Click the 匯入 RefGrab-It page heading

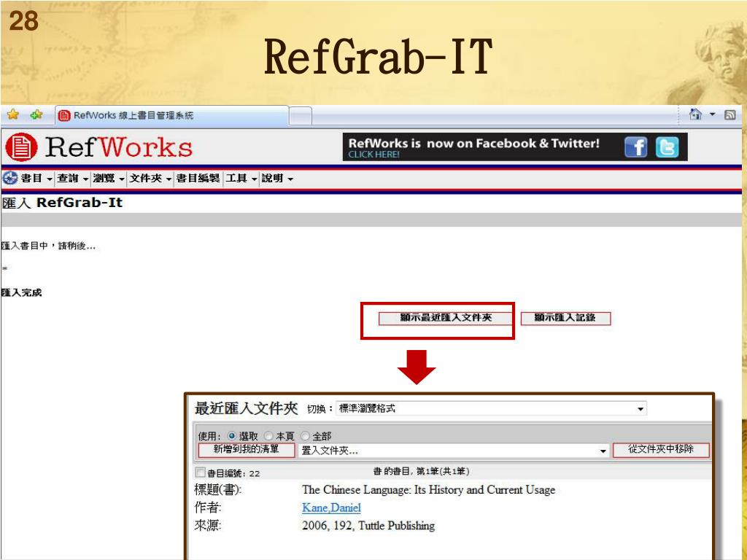[63, 203]
